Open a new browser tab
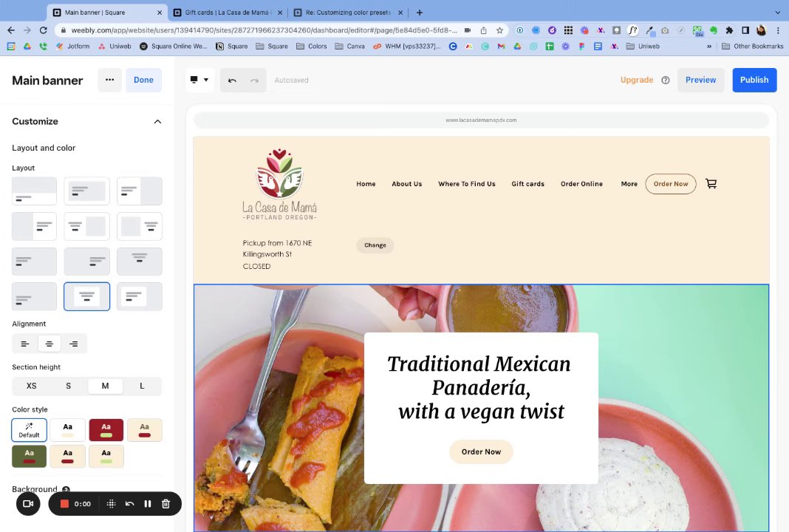Screen dimensions: 789x532 pyautogui.click(x=419, y=13)
